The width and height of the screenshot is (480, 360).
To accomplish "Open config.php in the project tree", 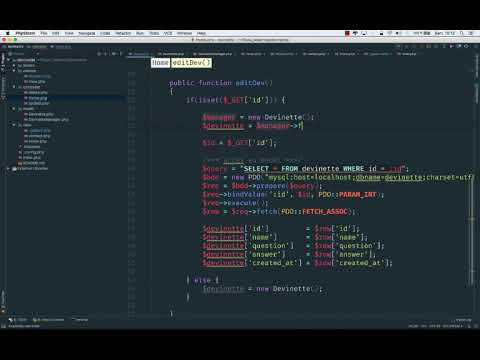I will point(33,152).
